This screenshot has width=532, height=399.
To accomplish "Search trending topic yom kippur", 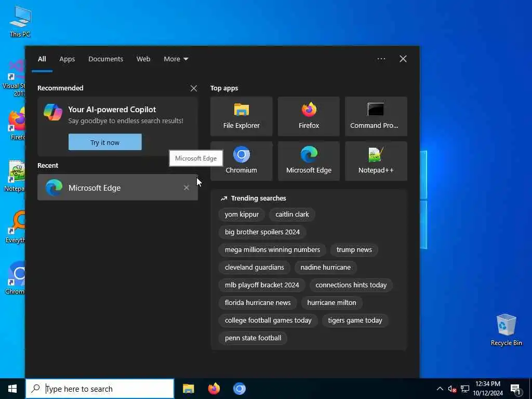I will [x=242, y=215].
